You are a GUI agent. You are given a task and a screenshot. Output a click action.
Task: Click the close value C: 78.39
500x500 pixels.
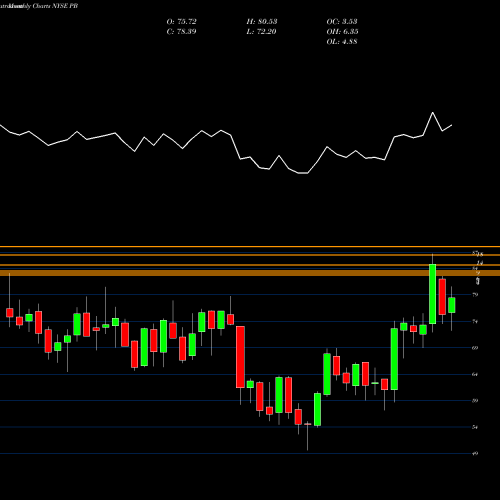181,32
